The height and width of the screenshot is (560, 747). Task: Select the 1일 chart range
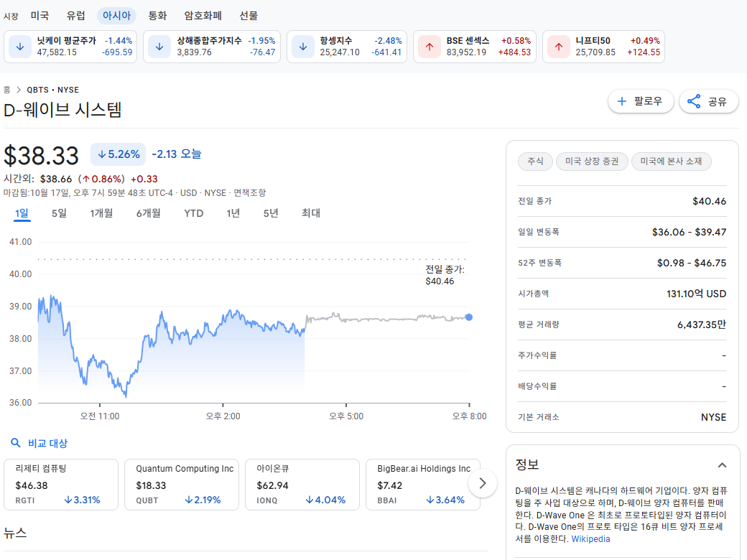point(22,213)
